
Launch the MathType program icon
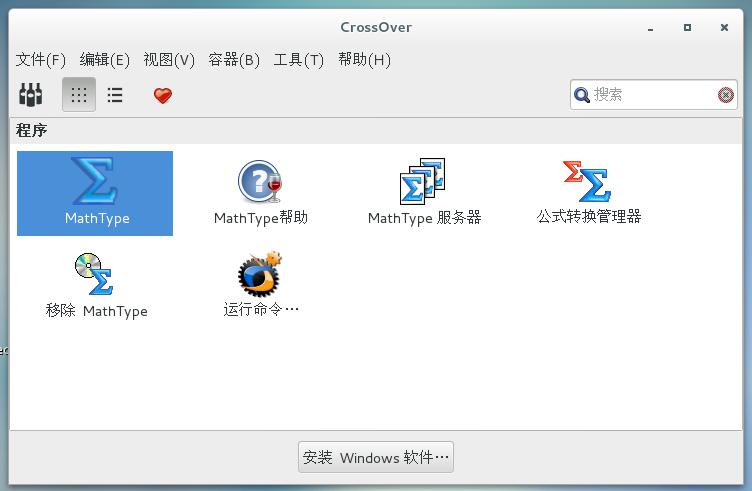coord(95,183)
